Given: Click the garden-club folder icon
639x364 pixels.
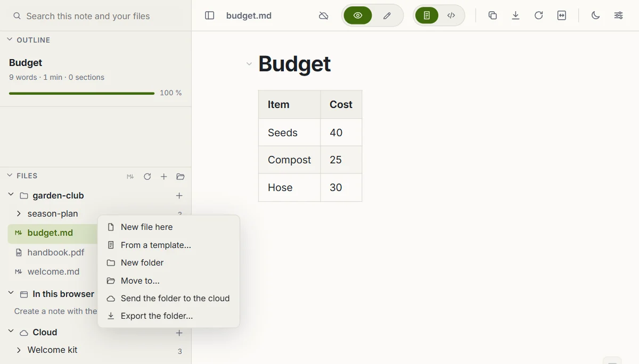Looking at the screenshot, I should click(x=24, y=195).
